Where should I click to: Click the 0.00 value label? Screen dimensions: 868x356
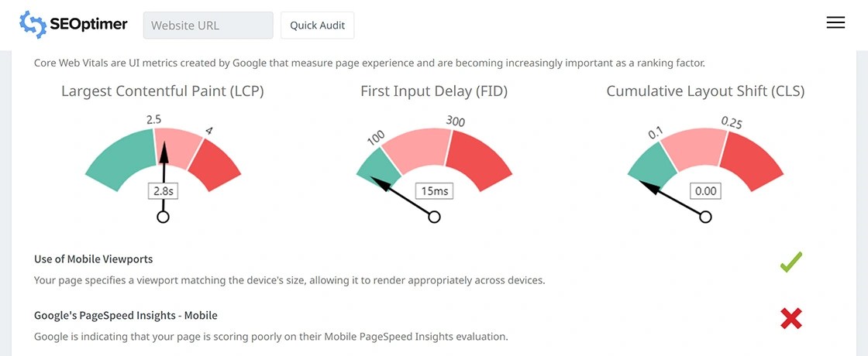pos(705,190)
